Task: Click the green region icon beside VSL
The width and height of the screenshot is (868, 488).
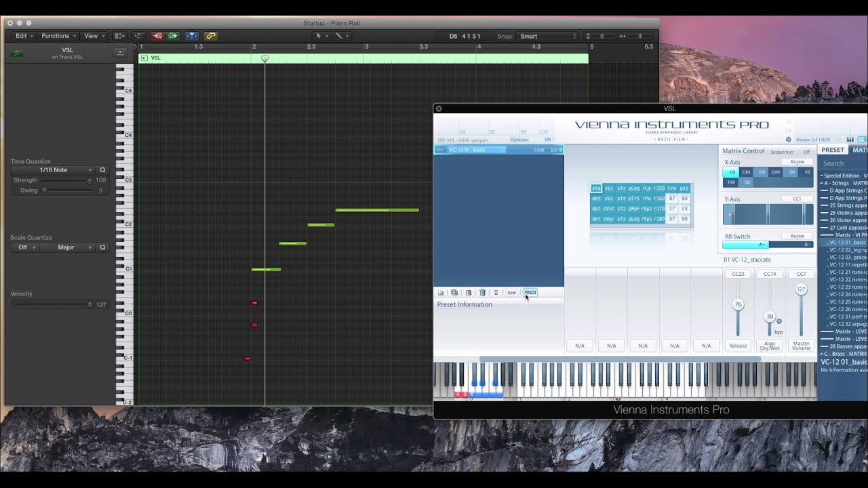Action: (17, 54)
